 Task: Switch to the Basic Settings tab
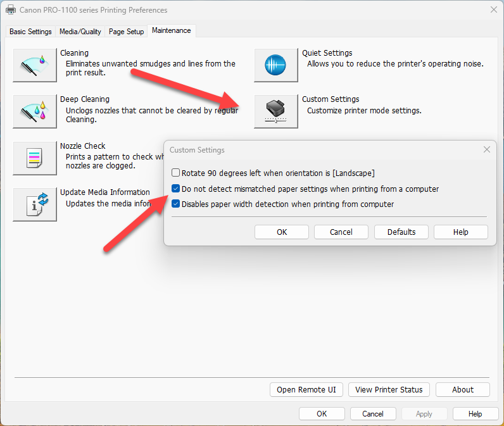click(x=30, y=32)
